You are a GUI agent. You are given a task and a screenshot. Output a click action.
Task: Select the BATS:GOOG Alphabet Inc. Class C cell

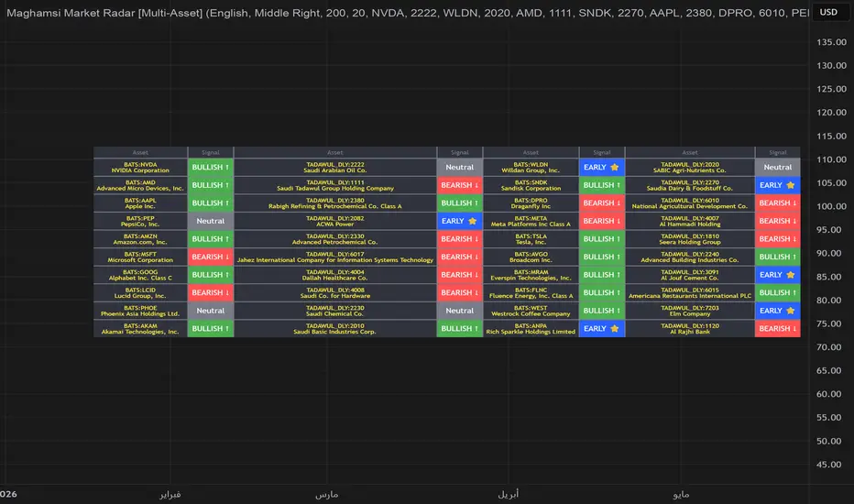coord(140,275)
